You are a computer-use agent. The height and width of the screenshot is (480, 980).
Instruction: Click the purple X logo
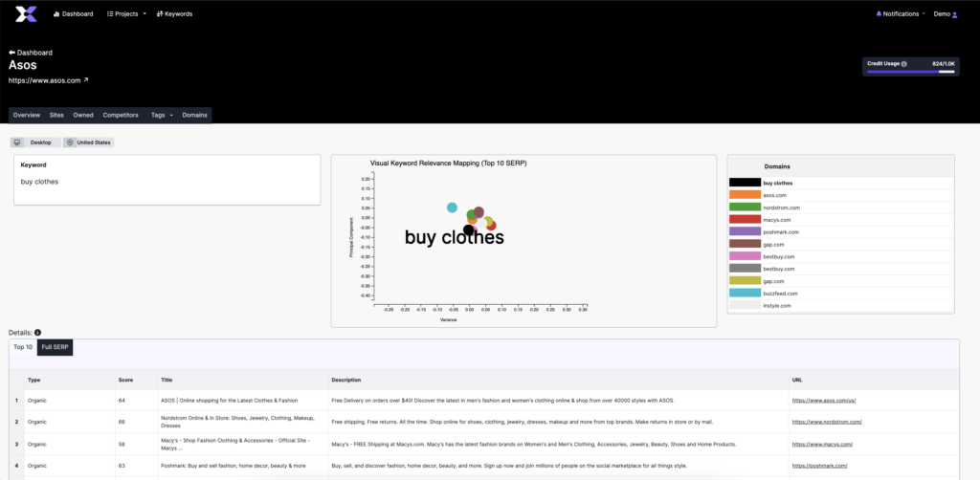[x=26, y=13]
